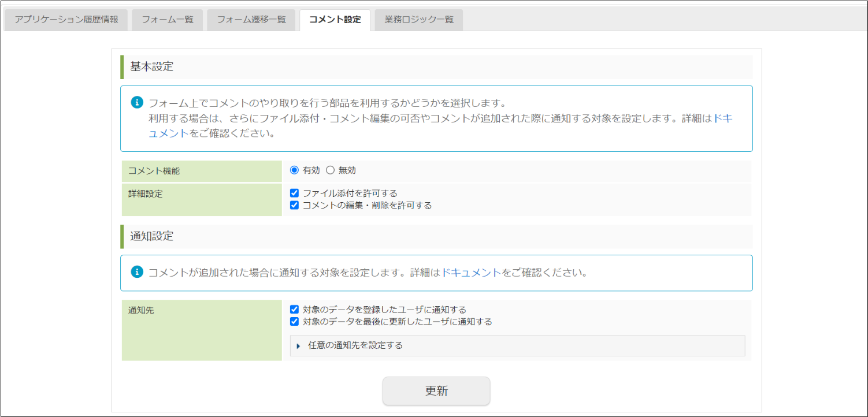Select the コメント設定 tab
This screenshot has width=868, height=417.
click(x=335, y=20)
